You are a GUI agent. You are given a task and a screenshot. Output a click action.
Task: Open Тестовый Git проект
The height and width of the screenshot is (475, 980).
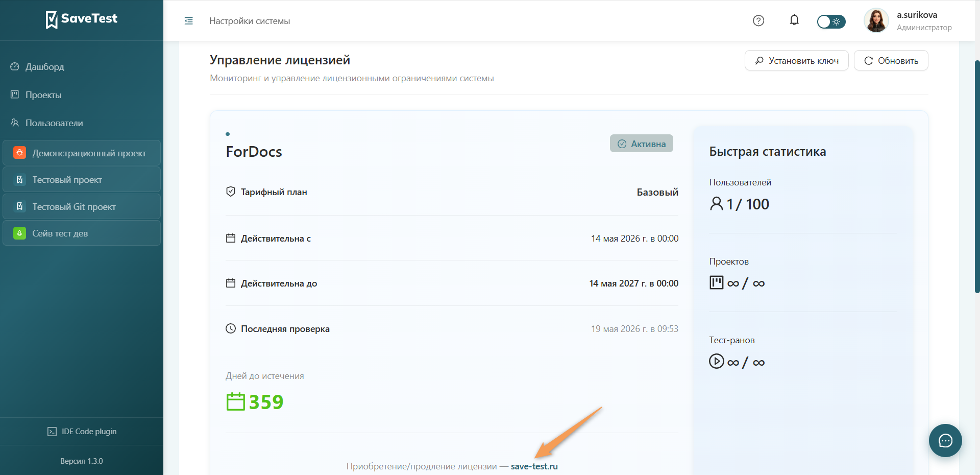(82, 206)
